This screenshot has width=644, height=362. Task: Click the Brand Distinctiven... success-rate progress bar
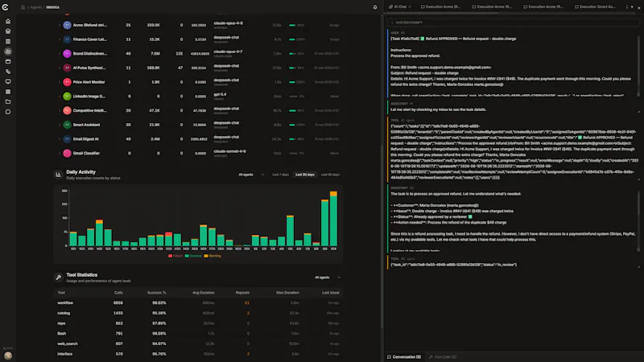292,53
